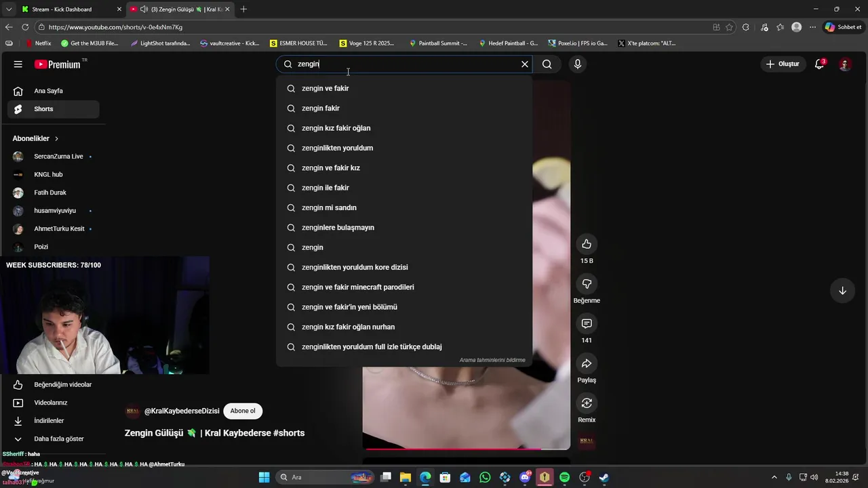This screenshot has height=488, width=868.
Task: Open browser extensions puzzle icon
Action: 746,27
